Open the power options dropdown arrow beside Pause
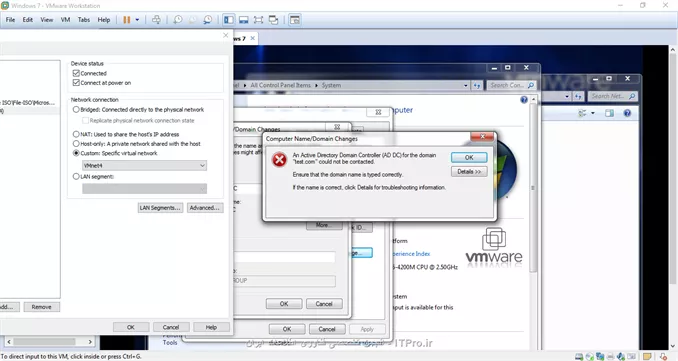Screen dimensions: 678x361 [138, 20]
